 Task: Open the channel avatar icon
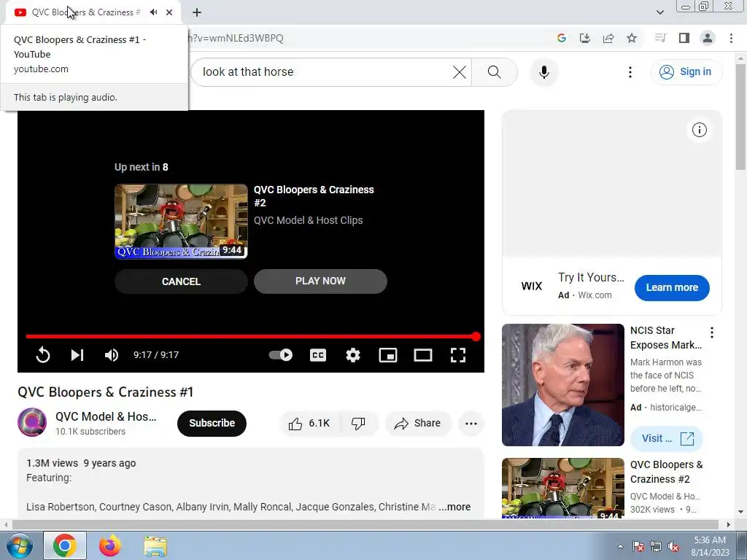click(x=32, y=422)
